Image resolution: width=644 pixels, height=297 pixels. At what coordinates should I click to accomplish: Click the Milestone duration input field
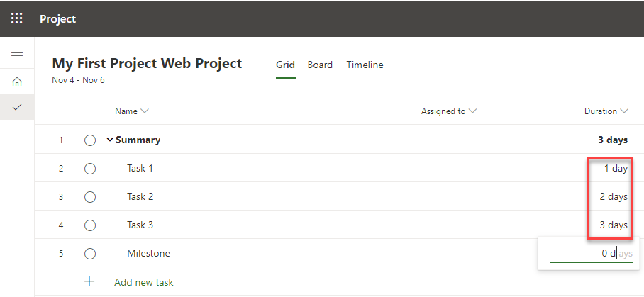pyautogui.click(x=590, y=253)
